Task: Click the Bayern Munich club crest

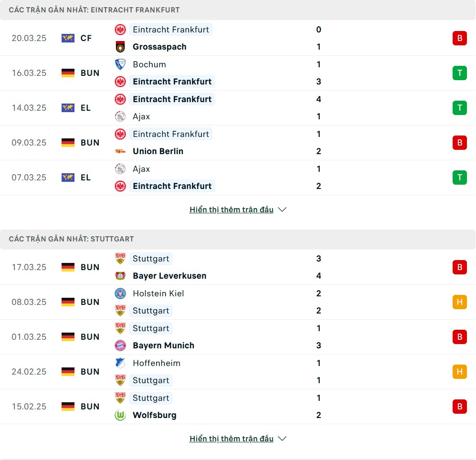Action: [120, 345]
